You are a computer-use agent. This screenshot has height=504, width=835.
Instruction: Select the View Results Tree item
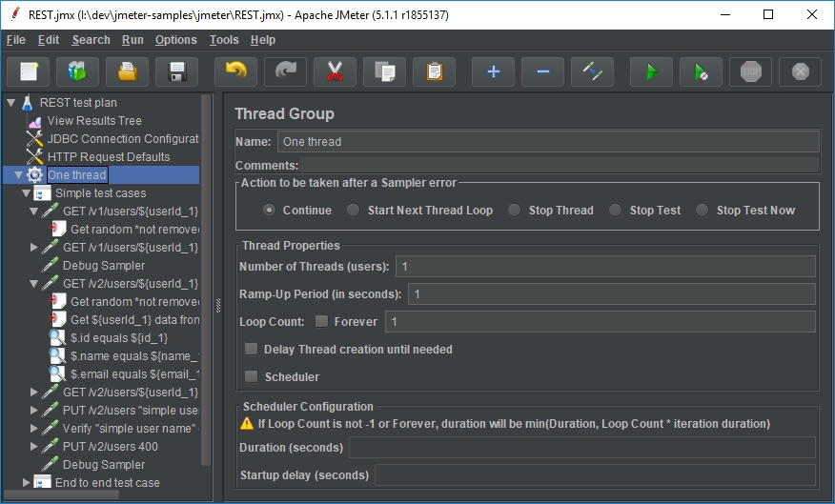pos(94,121)
